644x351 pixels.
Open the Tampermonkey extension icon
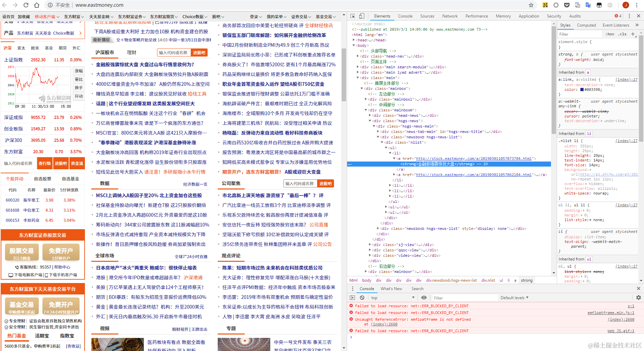click(x=599, y=5)
